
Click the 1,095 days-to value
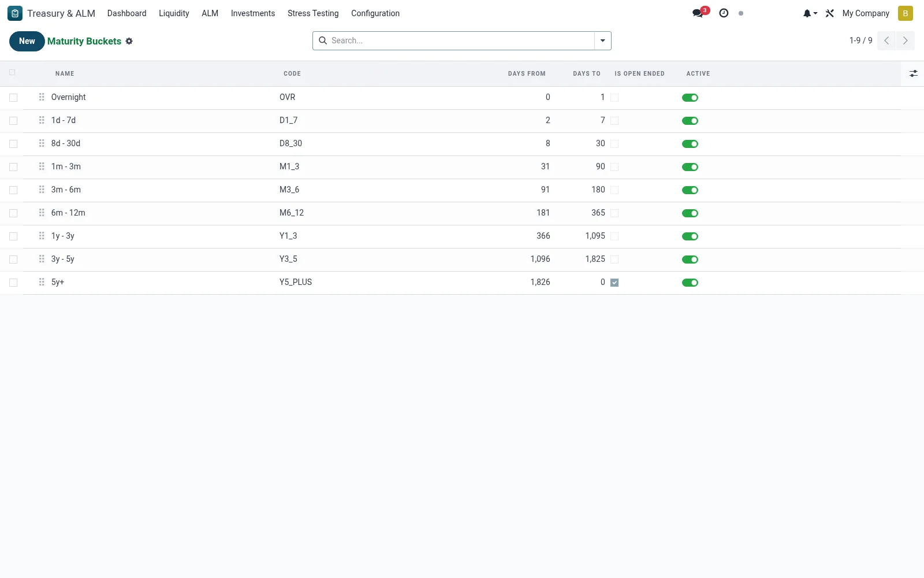pos(595,236)
